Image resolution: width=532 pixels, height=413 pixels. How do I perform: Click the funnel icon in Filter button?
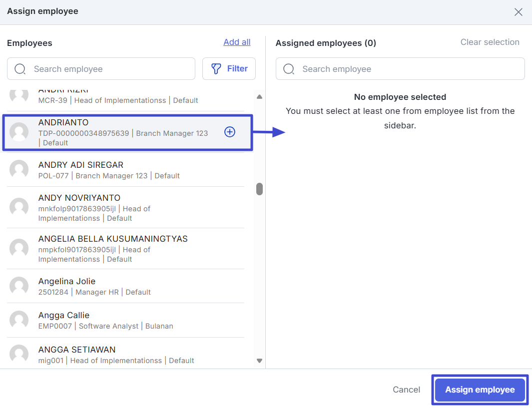216,69
